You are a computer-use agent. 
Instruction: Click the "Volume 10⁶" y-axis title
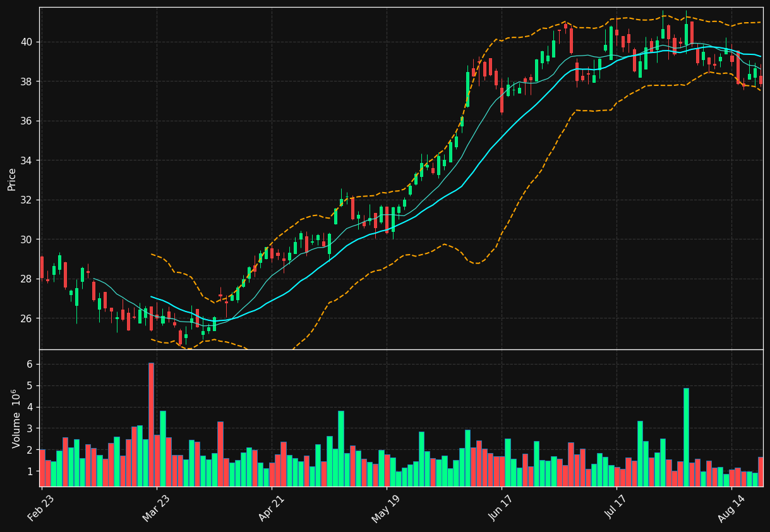tap(15, 418)
